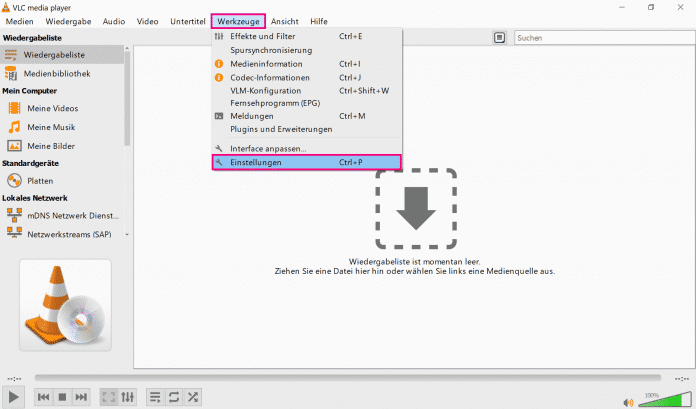The height and width of the screenshot is (409, 696).
Task: Click the Stop playback button
Action: [62, 397]
